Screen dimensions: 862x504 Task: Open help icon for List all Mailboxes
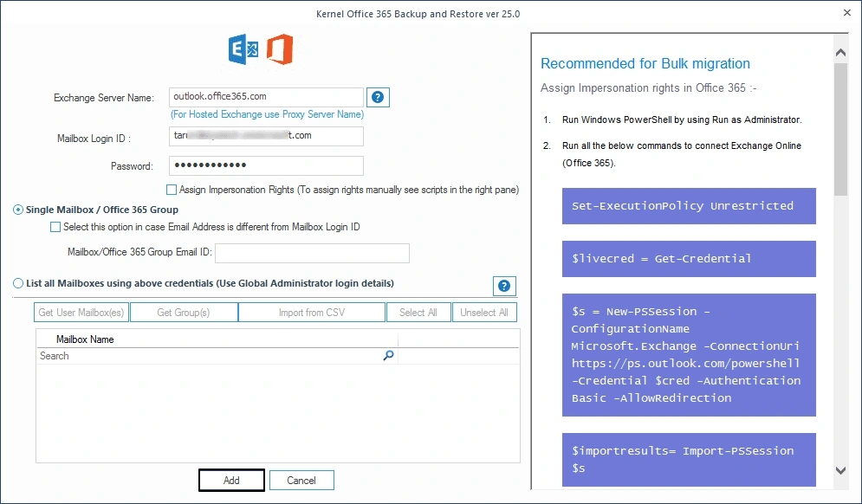(504, 286)
